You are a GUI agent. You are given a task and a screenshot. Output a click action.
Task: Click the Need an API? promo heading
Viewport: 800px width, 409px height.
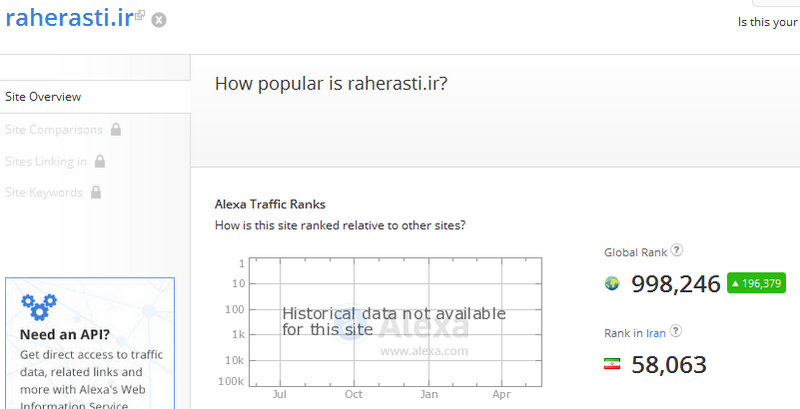pyautogui.click(x=65, y=335)
